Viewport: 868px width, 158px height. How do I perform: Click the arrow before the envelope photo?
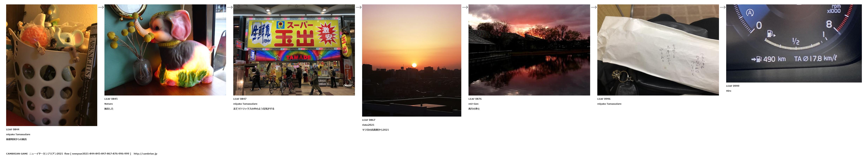(x=594, y=7)
